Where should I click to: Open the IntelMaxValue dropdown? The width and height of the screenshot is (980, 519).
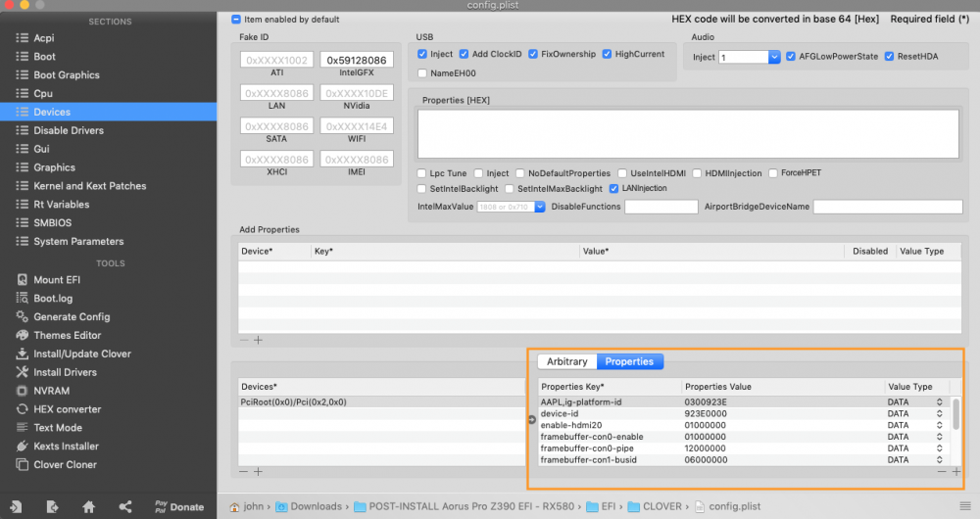point(540,207)
